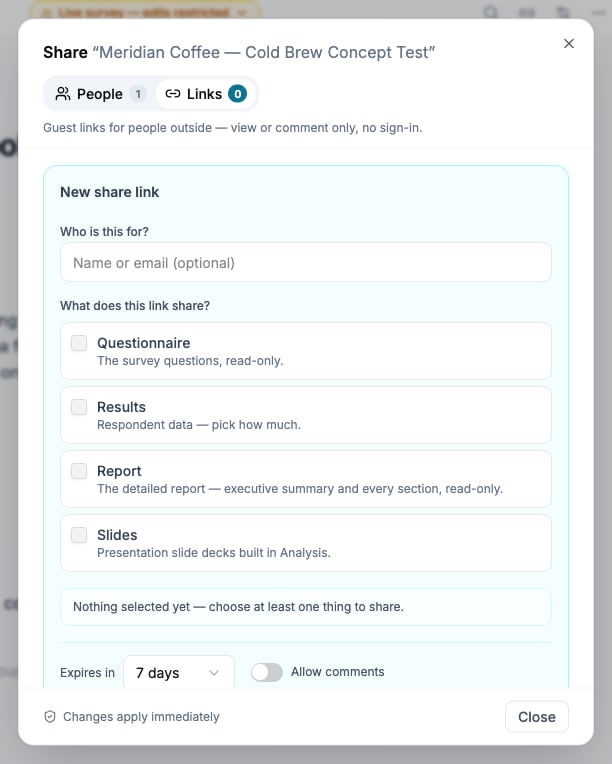This screenshot has height=764, width=612.
Task: Click the "Changes apply immediately" text
Action: point(141,717)
